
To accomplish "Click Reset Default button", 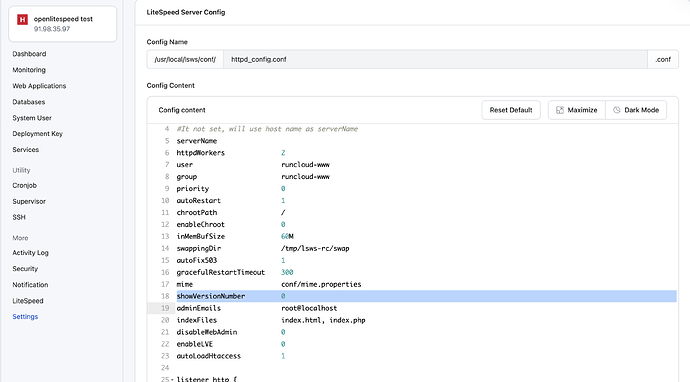I will tap(511, 110).
